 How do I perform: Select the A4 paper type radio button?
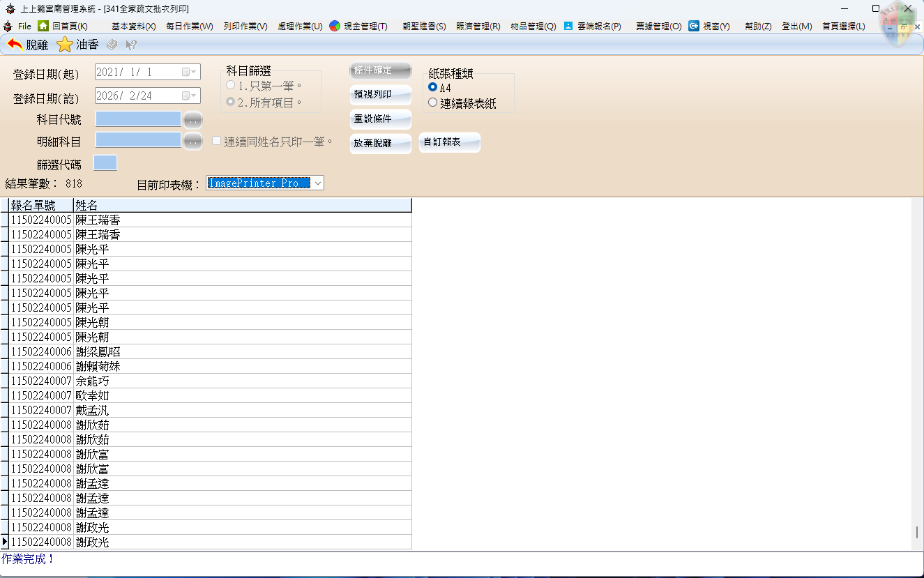pos(433,88)
